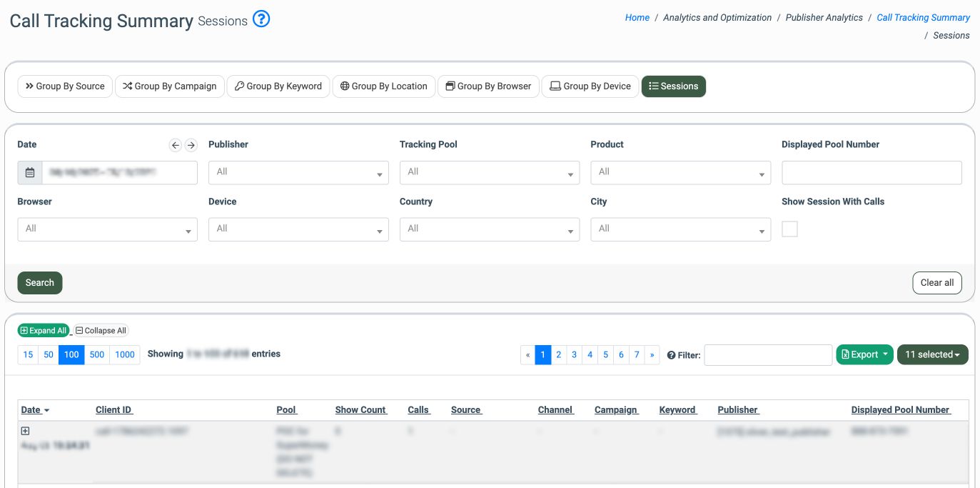Sort by Show Count column header
This screenshot has width=980, height=488.
361,410
